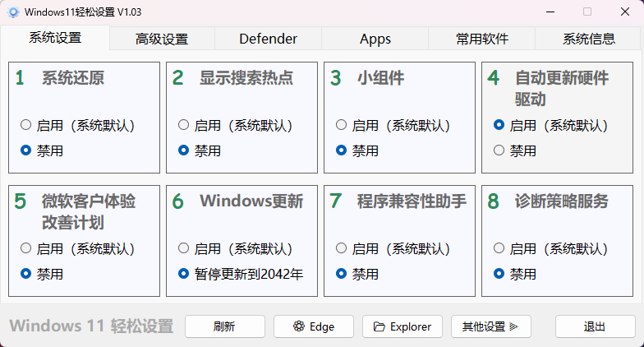Open the Defender tab
644x347 pixels.
click(268, 39)
